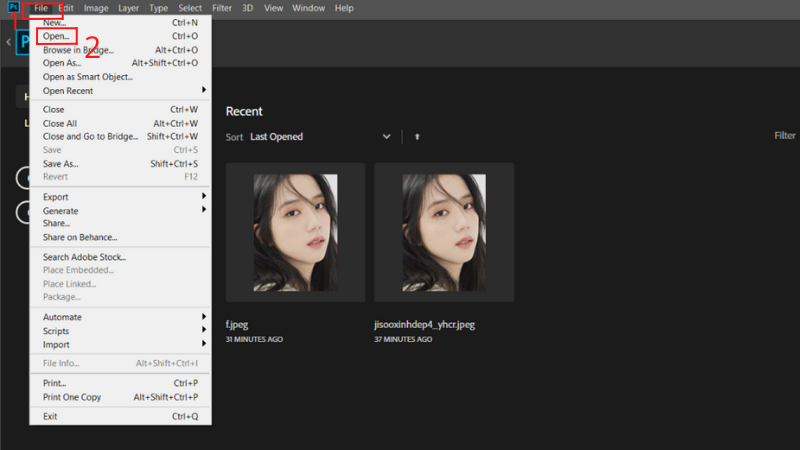
Task: Open the Last Opened sort dropdown
Action: pyautogui.click(x=320, y=137)
